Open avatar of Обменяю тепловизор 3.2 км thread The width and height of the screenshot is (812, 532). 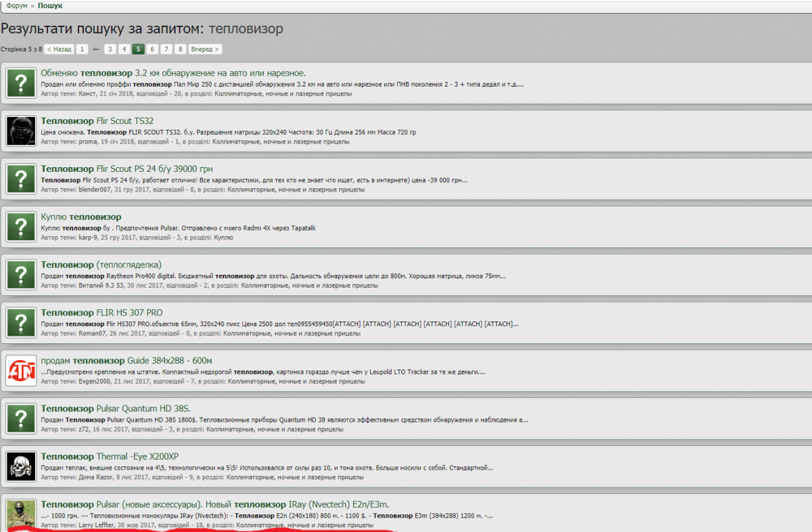click(x=21, y=83)
